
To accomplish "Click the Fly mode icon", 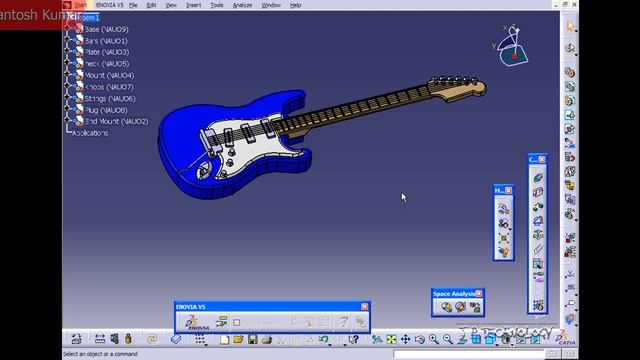I will click(377, 339).
